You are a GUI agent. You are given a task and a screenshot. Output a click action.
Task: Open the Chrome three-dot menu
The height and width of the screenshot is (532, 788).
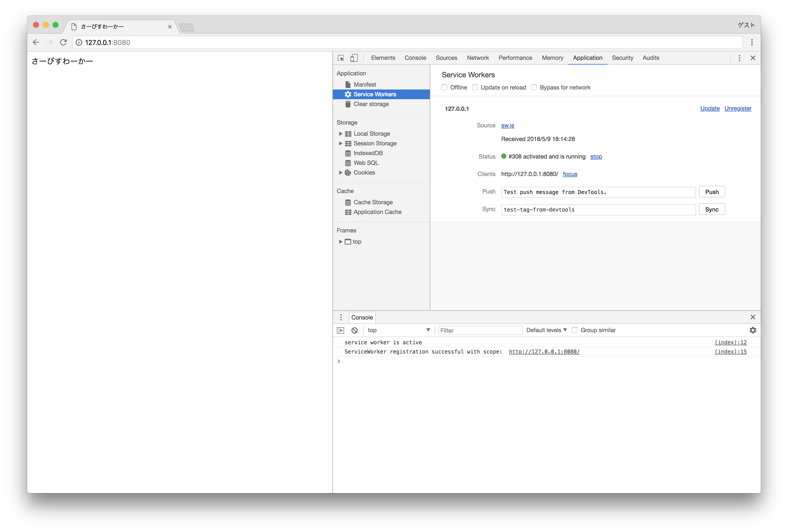(x=752, y=42)
